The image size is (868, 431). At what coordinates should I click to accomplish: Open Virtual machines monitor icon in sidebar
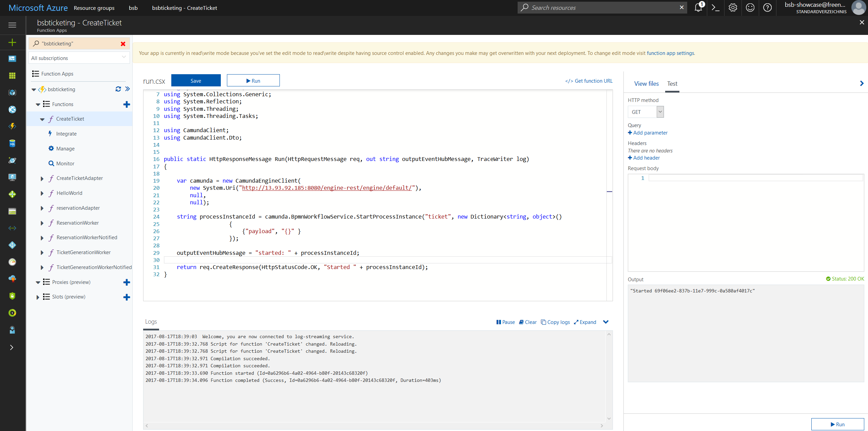tap(12, 177)
